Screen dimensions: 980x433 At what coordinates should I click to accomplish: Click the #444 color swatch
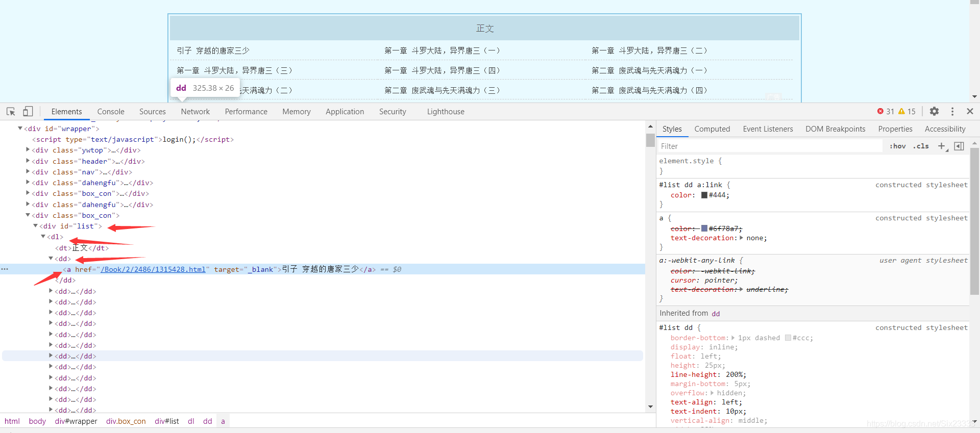point(704,195)
